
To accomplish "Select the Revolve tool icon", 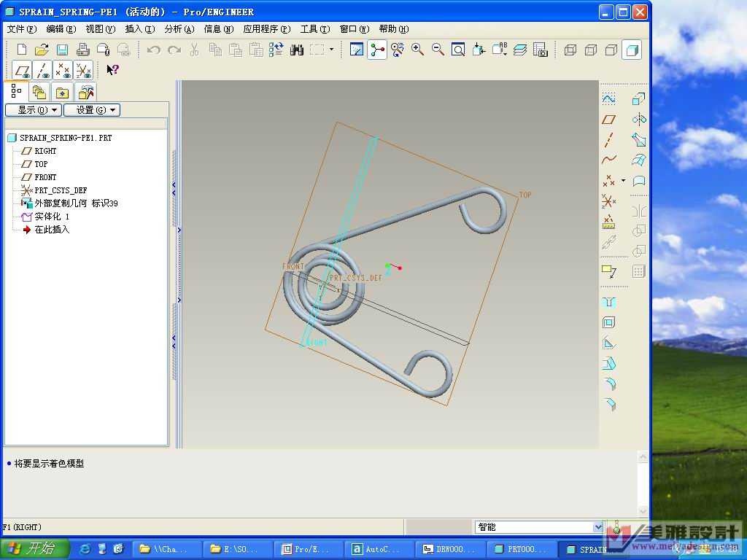I will point(638,119).
